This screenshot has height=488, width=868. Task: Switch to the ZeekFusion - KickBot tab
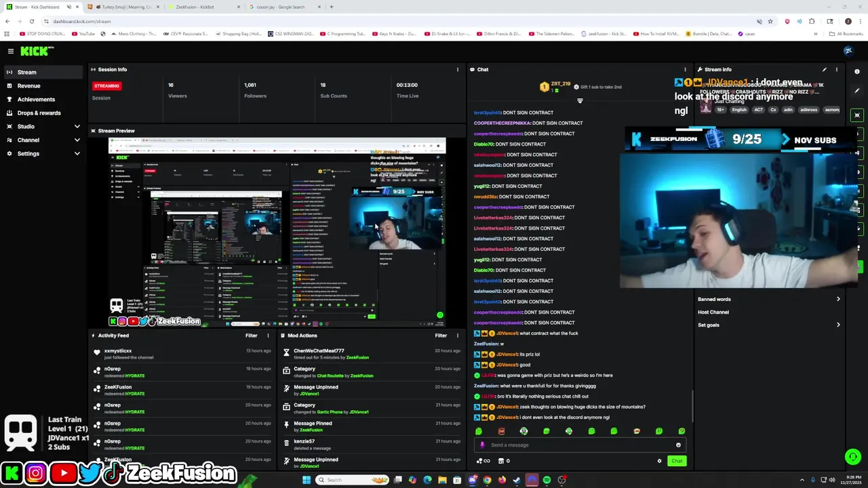point(203,7)
